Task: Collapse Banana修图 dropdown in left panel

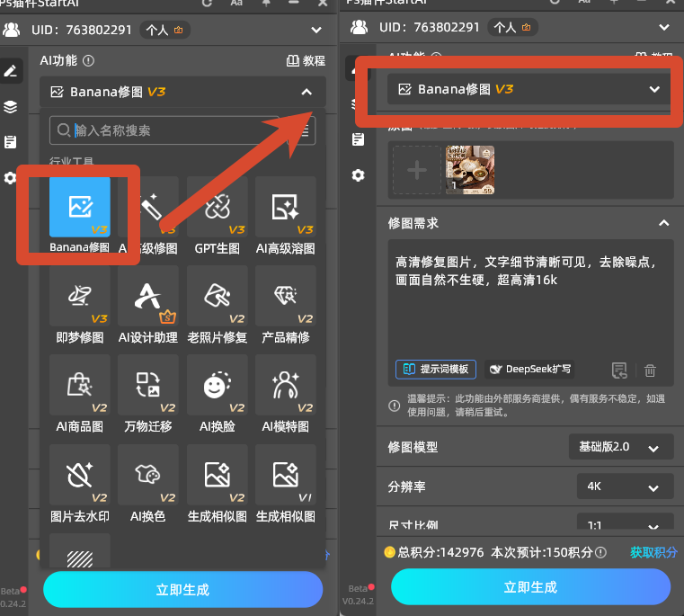Action: [x=306, y=92]
